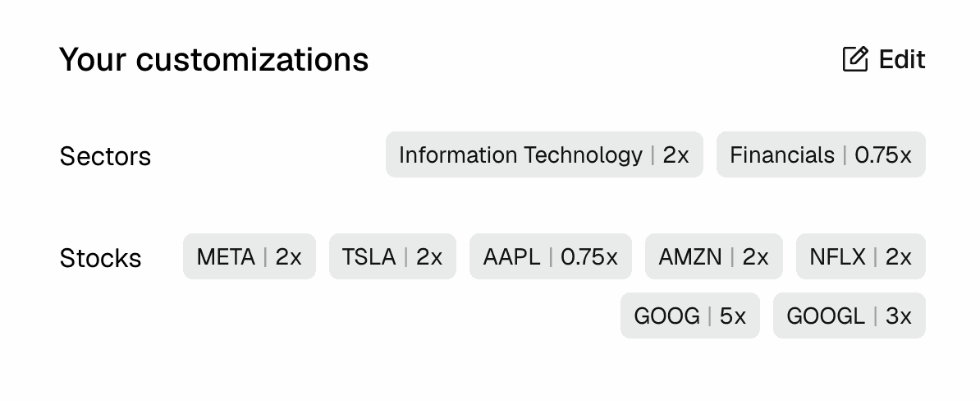Click the Edit text label

click(x=902, y=59)
